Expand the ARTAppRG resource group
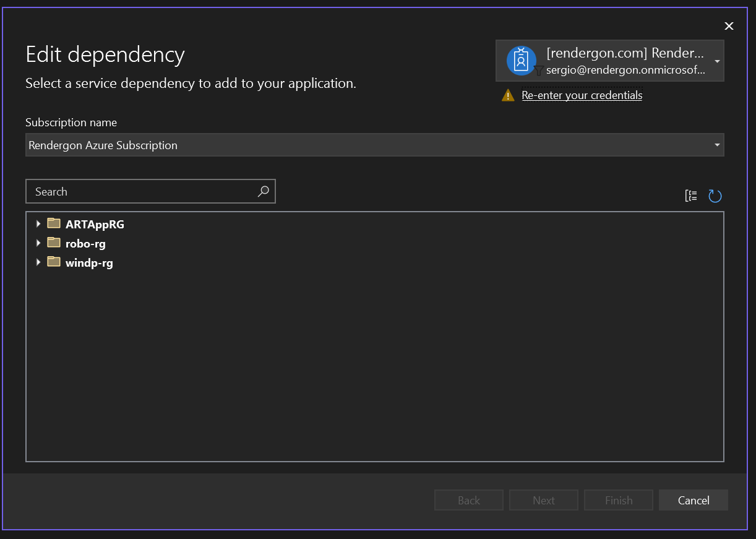Viewport: 756px width, 539px height. 38,223
